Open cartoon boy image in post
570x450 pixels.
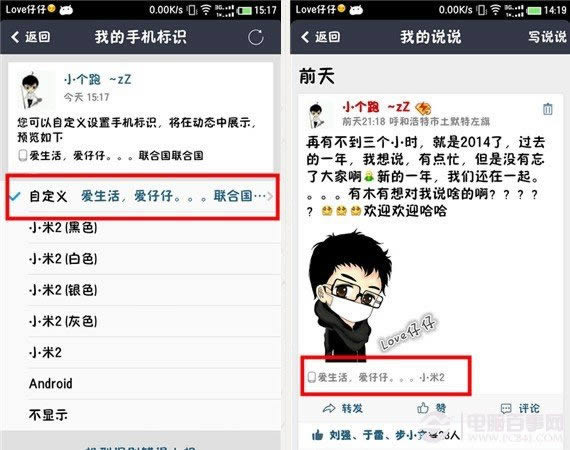click(371, 294)
